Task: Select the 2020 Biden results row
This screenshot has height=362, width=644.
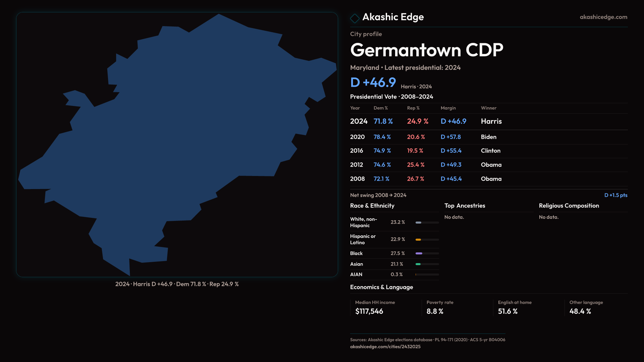Action: (x=423, y=137)
